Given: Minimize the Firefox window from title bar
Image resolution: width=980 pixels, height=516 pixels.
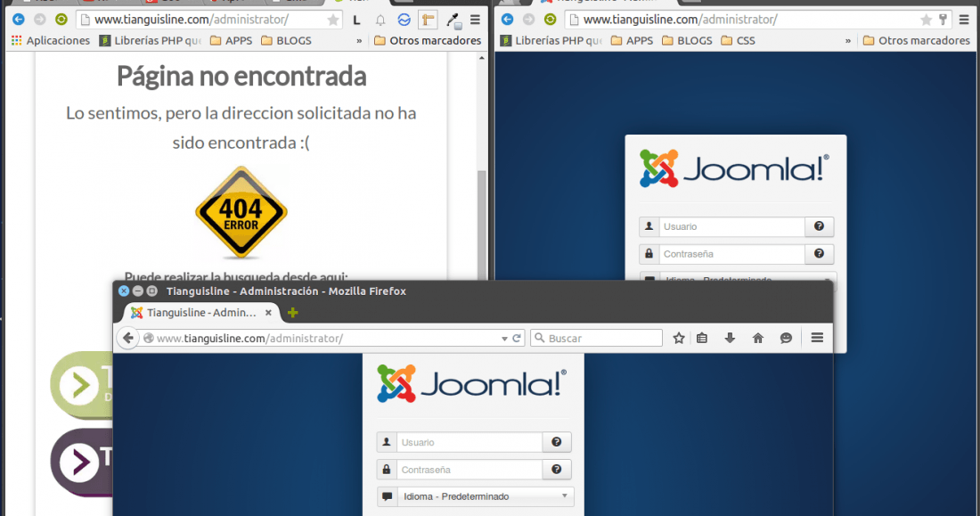Looking at the screenshot, I should 137,291.
